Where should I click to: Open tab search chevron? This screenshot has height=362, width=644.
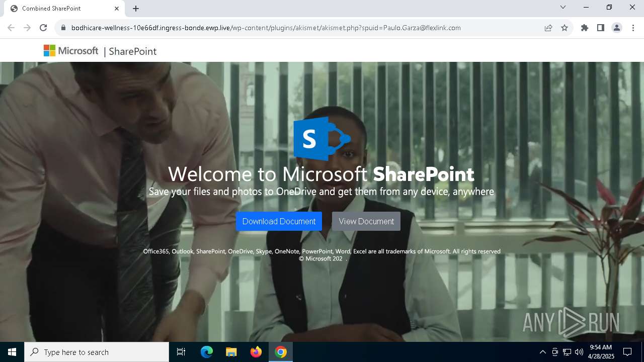(563, 7)
